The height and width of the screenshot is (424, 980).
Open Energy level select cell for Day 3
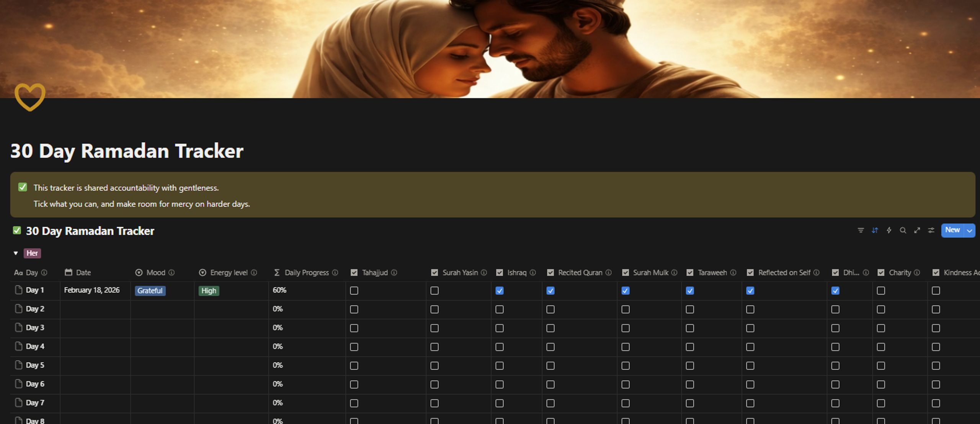[231, 328]
